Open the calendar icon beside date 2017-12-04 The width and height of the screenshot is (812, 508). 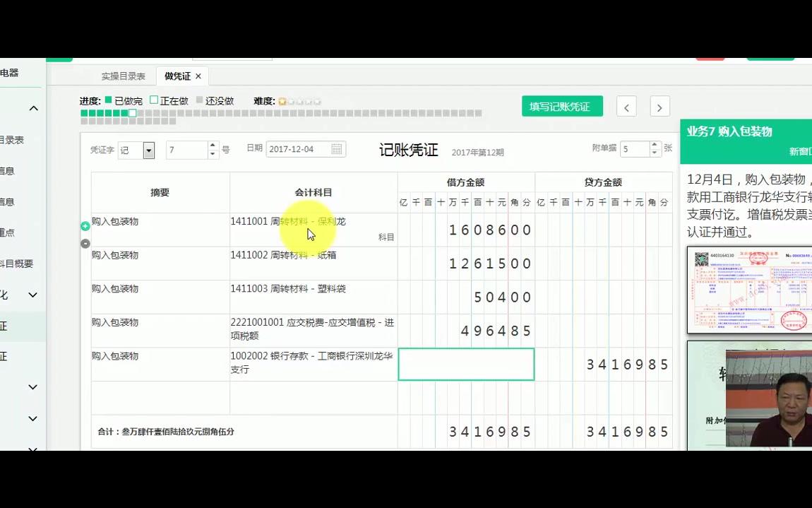point(337,148)
